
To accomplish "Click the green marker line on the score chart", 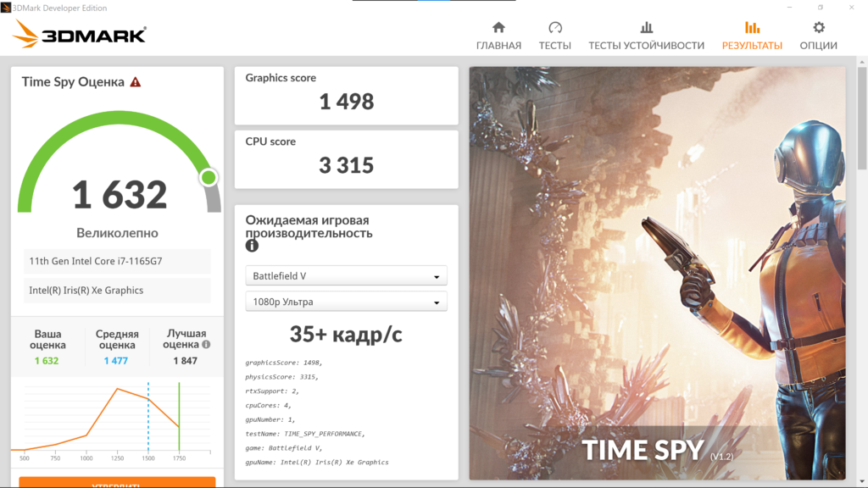I will pos(180,416).
